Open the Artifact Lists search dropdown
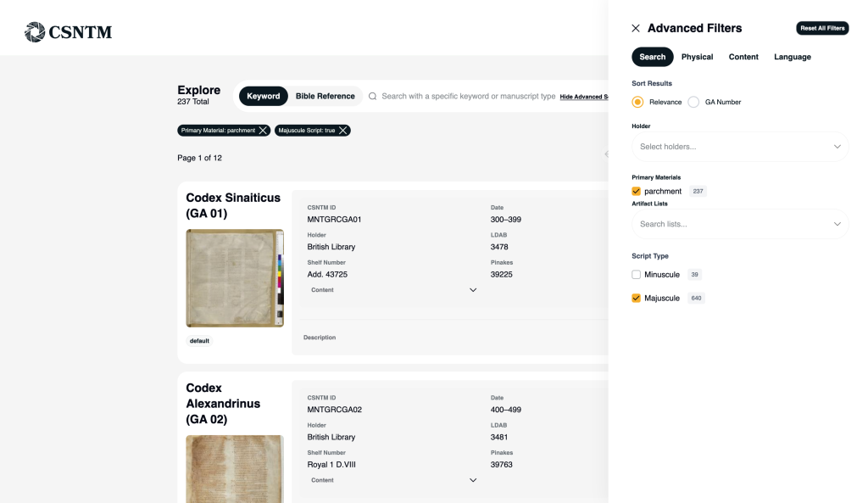This screenshot has width=868, height=503. pyautogui.click(x=740, y=224)
